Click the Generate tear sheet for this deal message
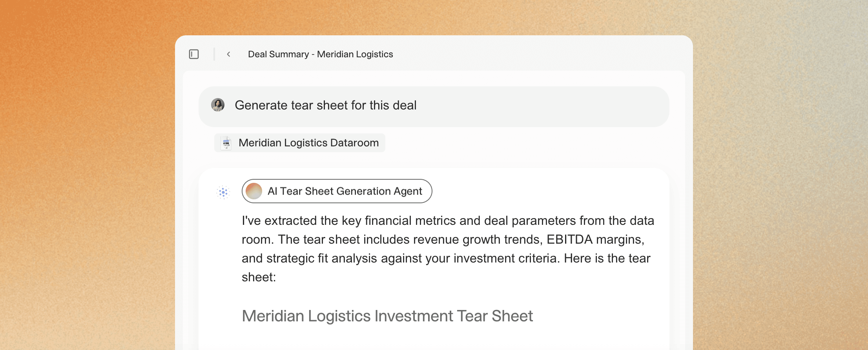868x350 pixels. (x=326, y=105)
